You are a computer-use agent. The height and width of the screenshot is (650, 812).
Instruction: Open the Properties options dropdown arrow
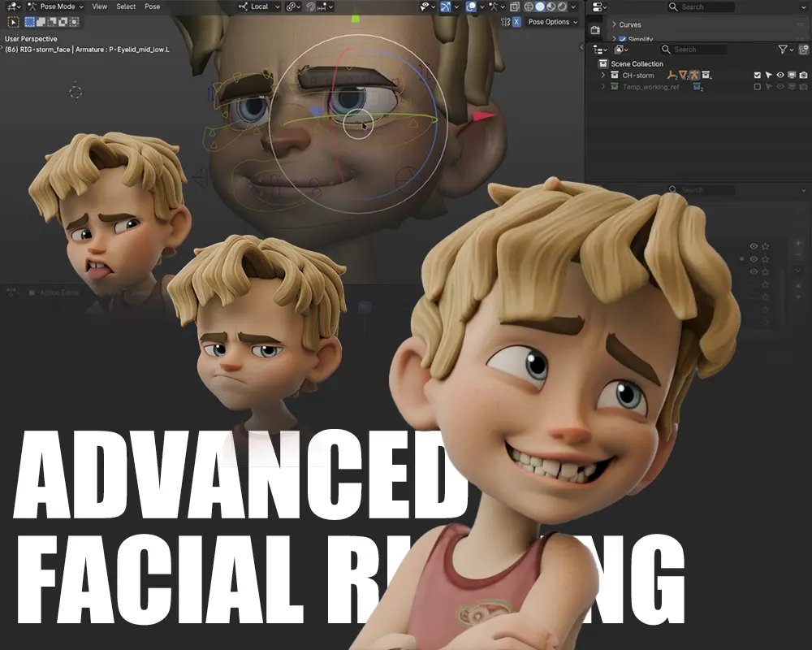tap(803, 6)
